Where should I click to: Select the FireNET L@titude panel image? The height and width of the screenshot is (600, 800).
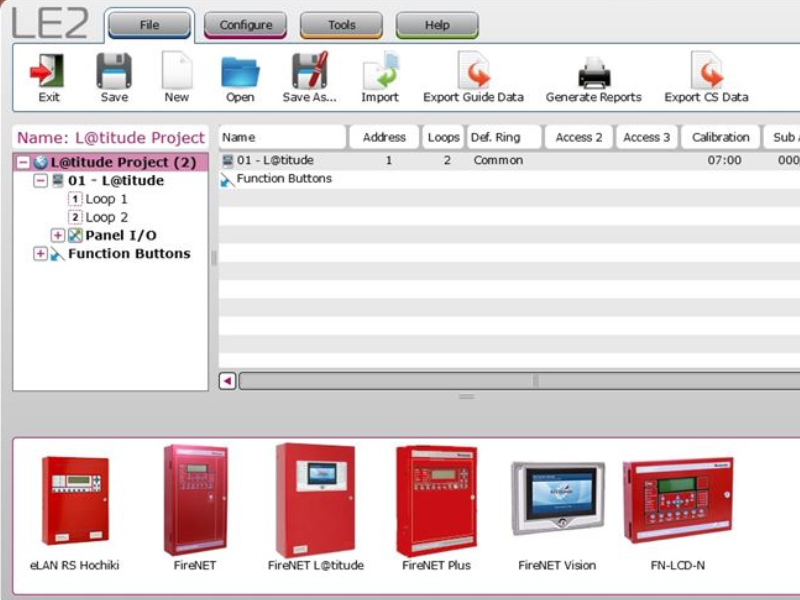pos(315,500)
